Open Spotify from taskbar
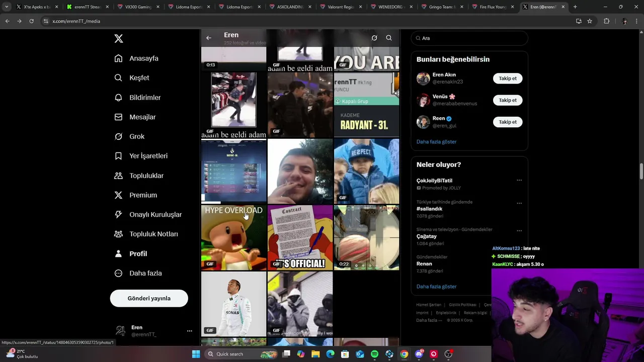 [x=374, y=354]
